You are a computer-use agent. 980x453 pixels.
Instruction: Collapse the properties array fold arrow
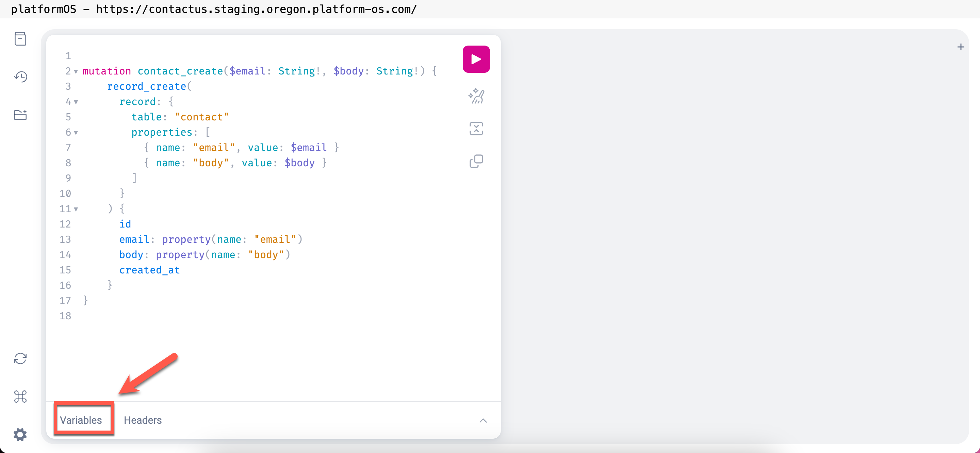76,133
